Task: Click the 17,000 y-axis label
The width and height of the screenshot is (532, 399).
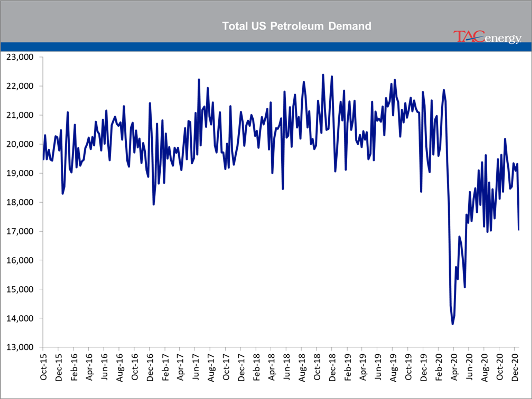Action: click(20, 231)
